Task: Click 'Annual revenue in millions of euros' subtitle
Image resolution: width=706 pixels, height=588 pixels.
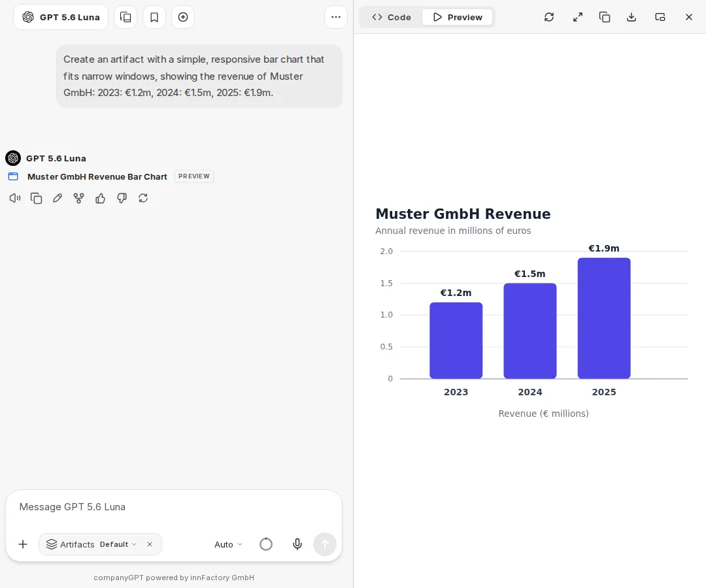Action: pyautogui.click(x=453, y=231)
